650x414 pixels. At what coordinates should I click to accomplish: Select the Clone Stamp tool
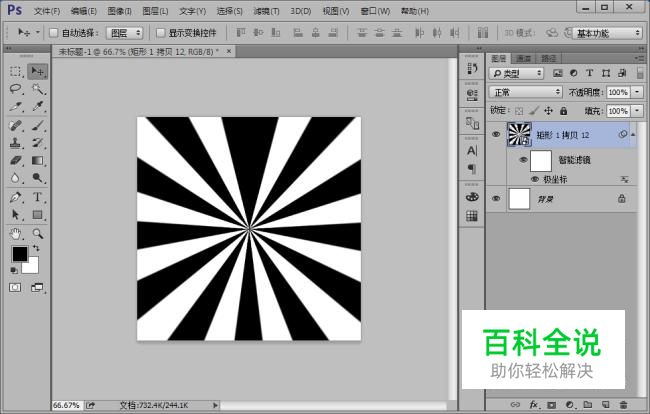click(15, 143)
